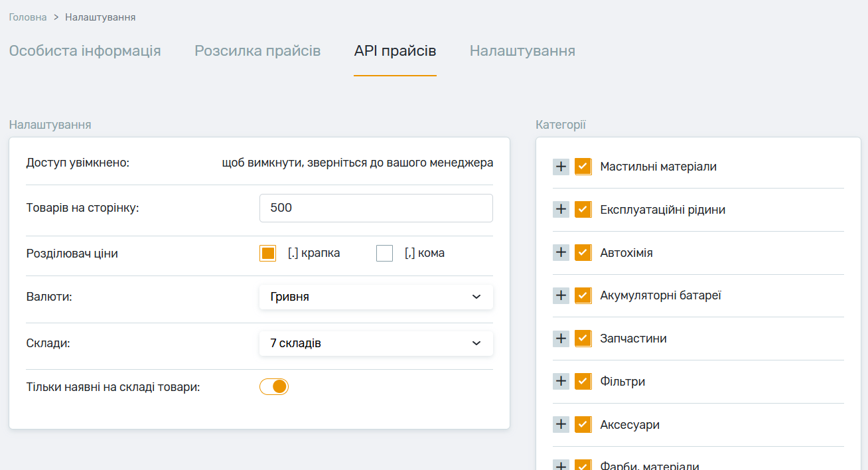
Task: Expand the Автохімія category
Action: click(x=561, y=253)
